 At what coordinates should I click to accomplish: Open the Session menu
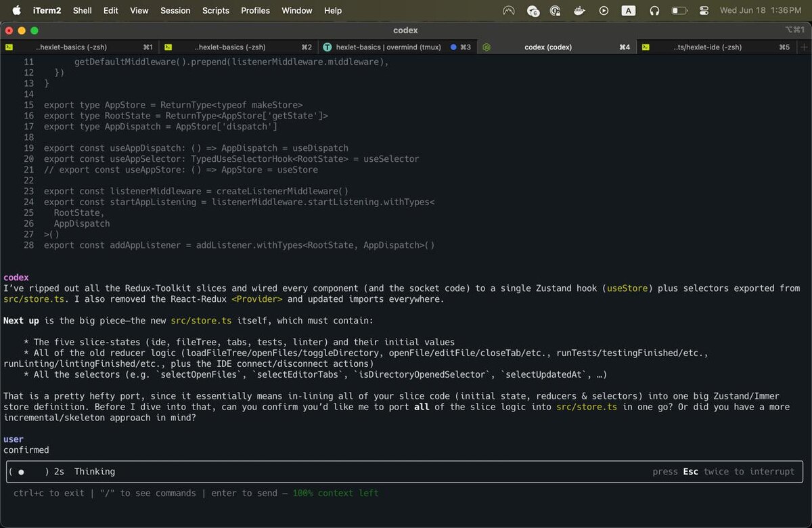pos(175,11)
